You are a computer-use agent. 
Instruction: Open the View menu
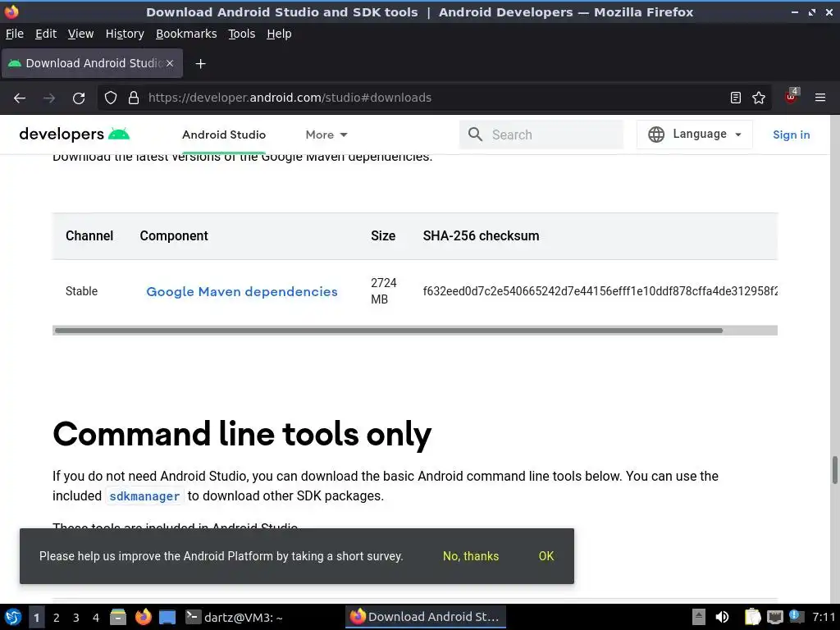[80, 34]
